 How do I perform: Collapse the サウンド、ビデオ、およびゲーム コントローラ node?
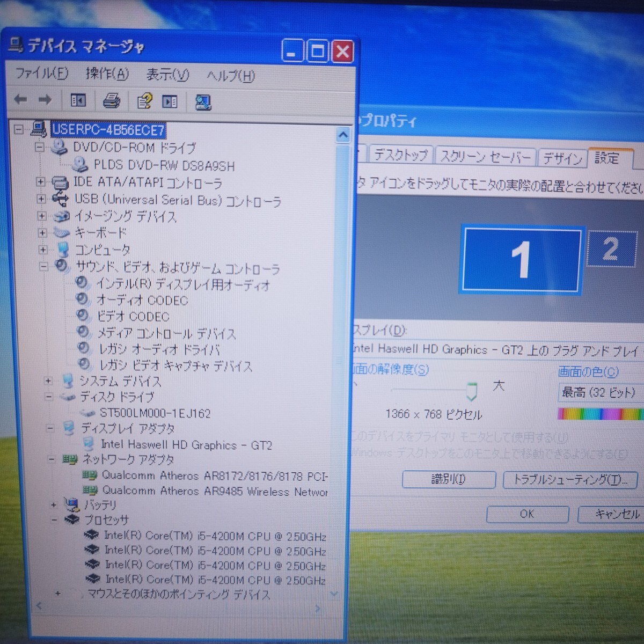tap(44, 267)
